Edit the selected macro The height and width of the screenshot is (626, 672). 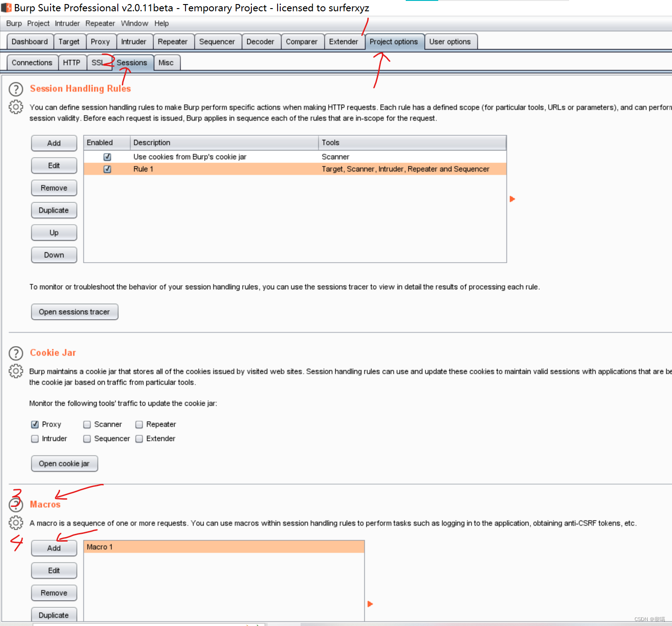[x=54, y=570]
